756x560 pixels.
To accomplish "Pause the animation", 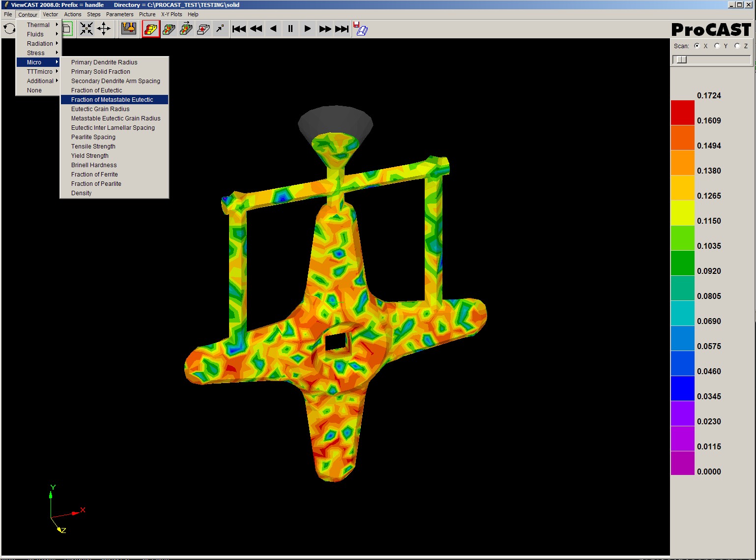I will point(291,29).
